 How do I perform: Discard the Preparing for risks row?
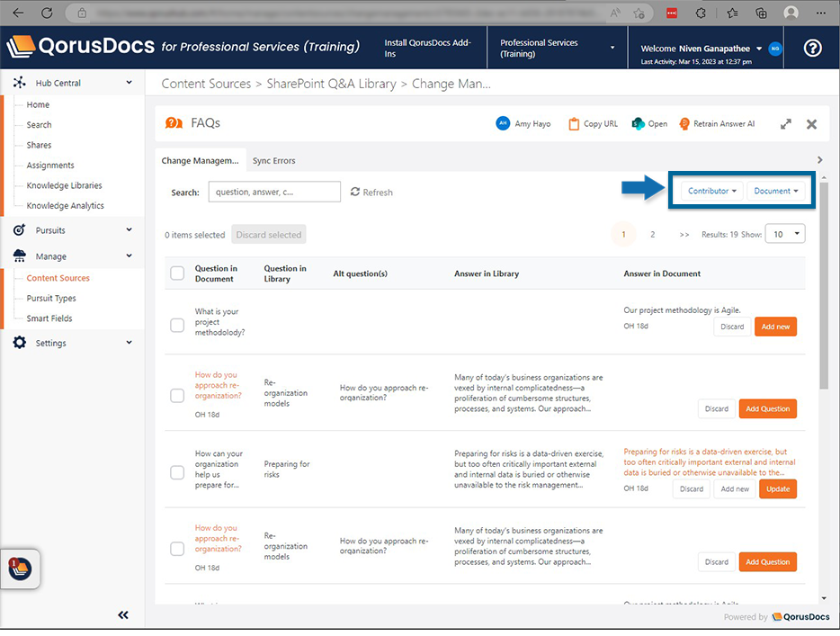[x=691, y=489]
